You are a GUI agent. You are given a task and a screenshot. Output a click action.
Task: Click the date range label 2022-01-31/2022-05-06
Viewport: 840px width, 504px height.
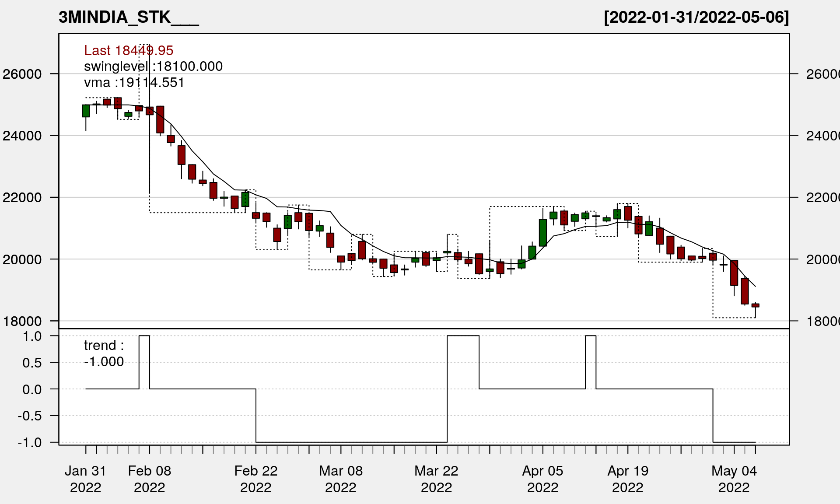click(x=696, y=17)
